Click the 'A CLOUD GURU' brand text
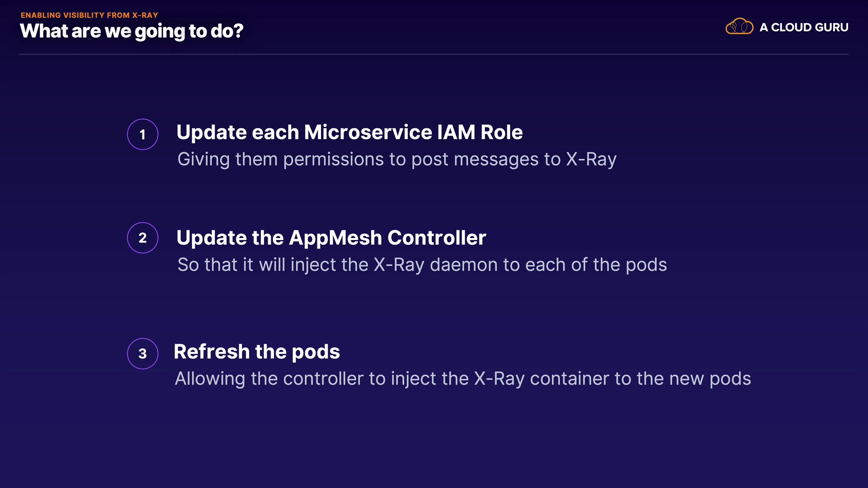Screen dimensions: 868x488 [x=803, y=27]
